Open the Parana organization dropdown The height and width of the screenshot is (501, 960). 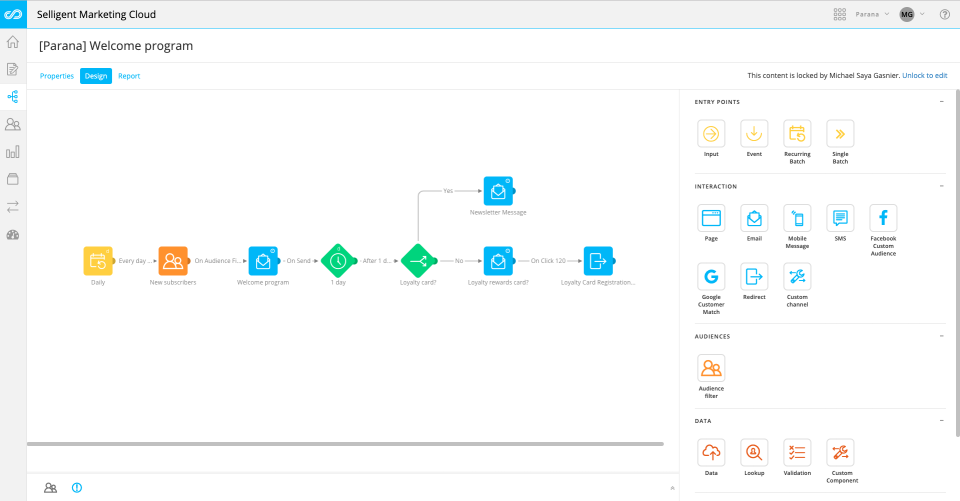pyautogui.click(x=872, y=14)
